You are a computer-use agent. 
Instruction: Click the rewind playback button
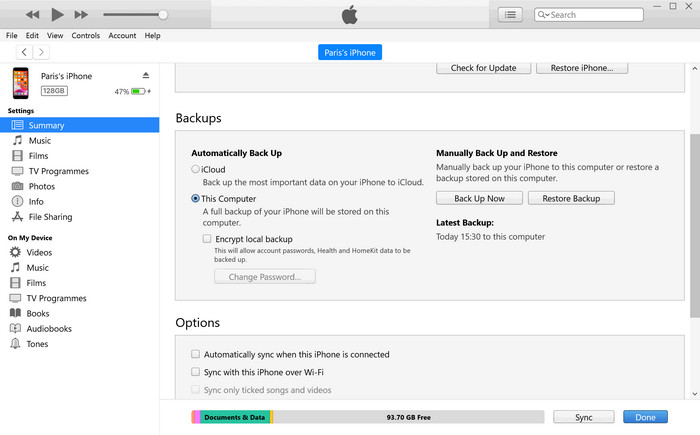coord(32,15)
